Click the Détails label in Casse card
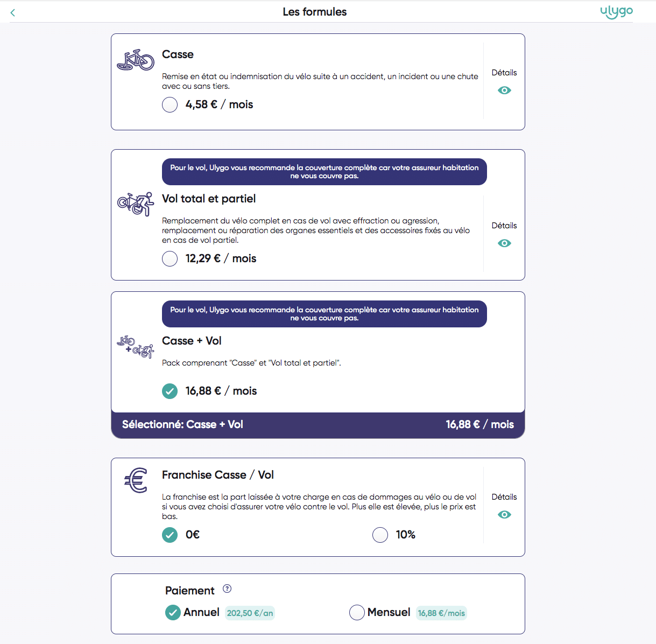 pos(504,73)
